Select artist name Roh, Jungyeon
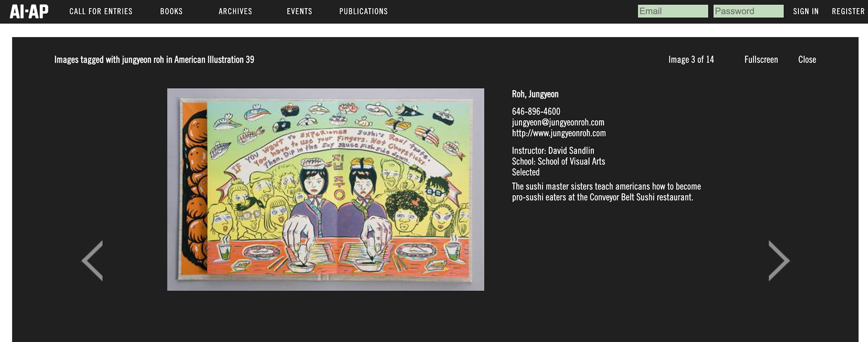The width and height of the screenshot is (868, 342). (535, 94)
